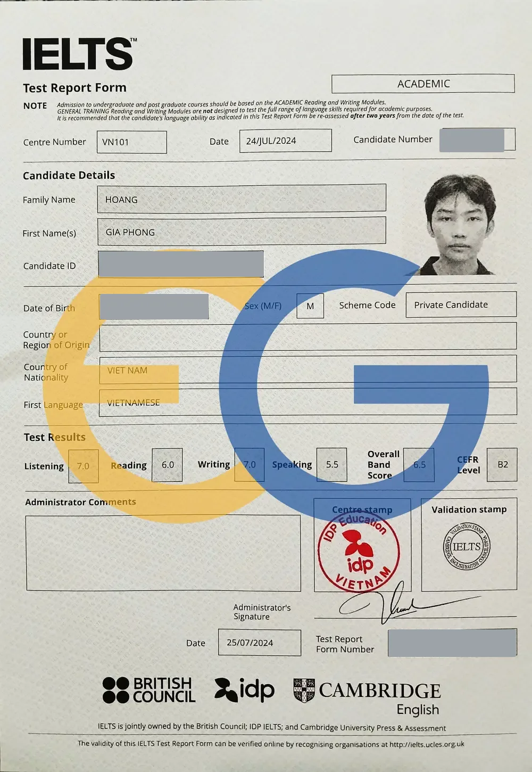Click the Scheme Code field Private Candidate
The width and height of the screenshot is (532, 772).
461,305
